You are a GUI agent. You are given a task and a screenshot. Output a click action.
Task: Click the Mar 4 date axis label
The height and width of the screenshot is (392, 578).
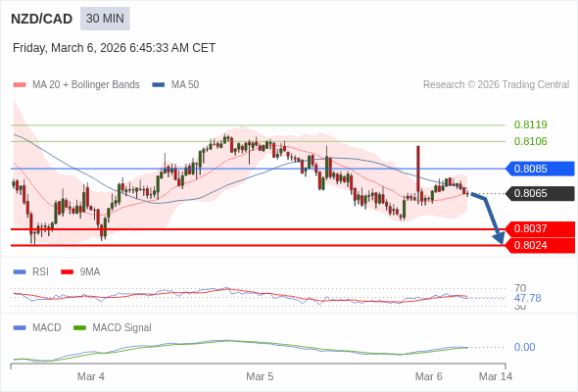tap(91, 376)
